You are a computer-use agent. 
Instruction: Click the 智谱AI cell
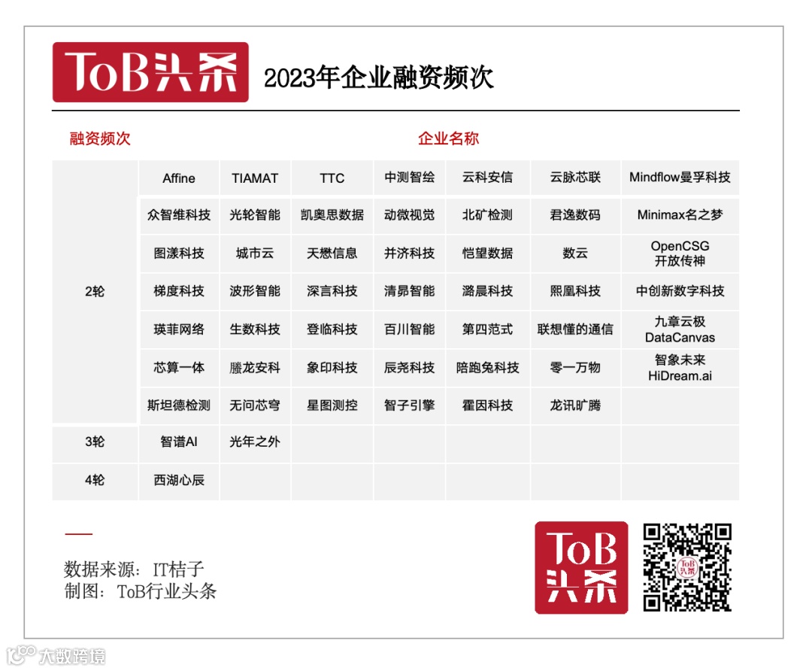coord(179,442)
